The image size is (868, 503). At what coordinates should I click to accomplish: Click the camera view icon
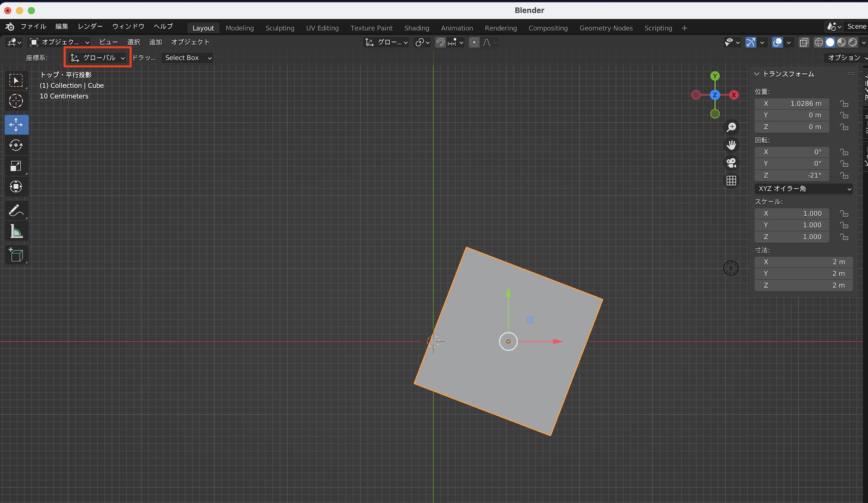coord(731,163)
